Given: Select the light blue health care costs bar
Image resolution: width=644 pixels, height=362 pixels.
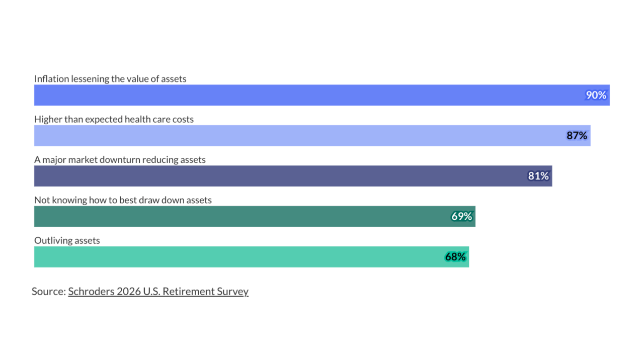Looking at the screenshot, I should click(312, 136).
